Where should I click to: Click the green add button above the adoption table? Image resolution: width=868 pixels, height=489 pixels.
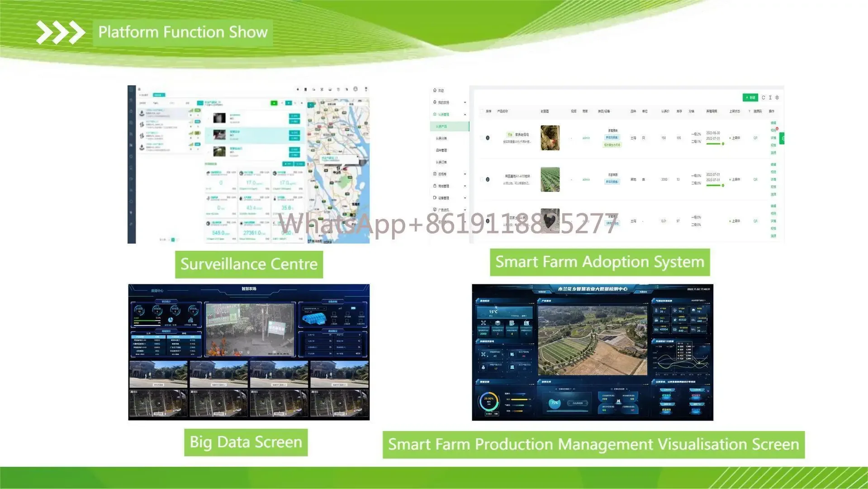tap(750, 97)
